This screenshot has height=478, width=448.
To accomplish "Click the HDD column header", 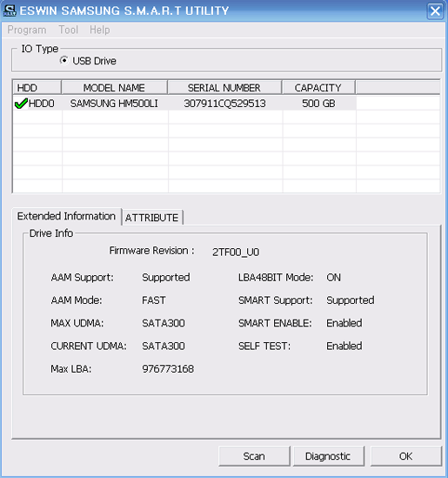I will [37, 88].
